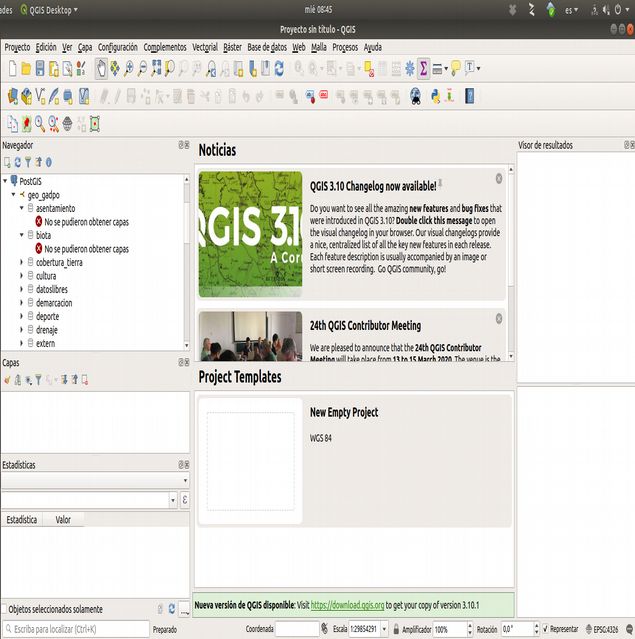
Task: Click the Rotación value field
Action: (516, 629)
